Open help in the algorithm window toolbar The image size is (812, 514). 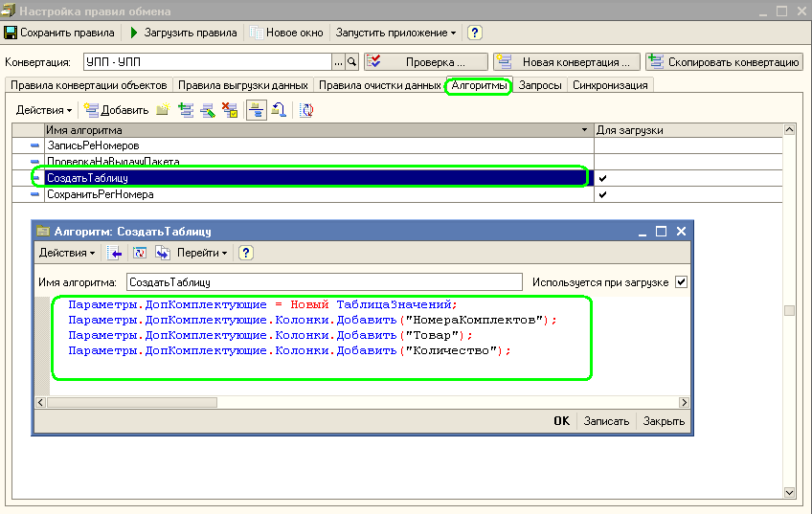[x=245, y=253]
